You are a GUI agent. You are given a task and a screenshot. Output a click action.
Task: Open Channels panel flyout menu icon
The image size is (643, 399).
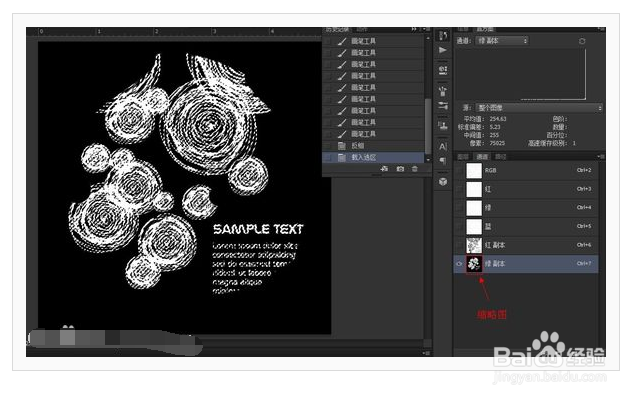(601, 157)
